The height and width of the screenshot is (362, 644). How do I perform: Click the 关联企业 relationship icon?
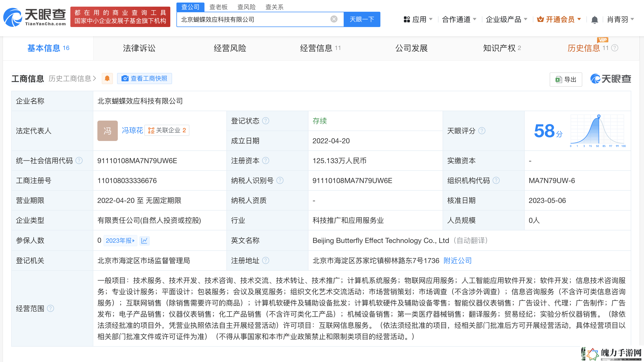151,131
